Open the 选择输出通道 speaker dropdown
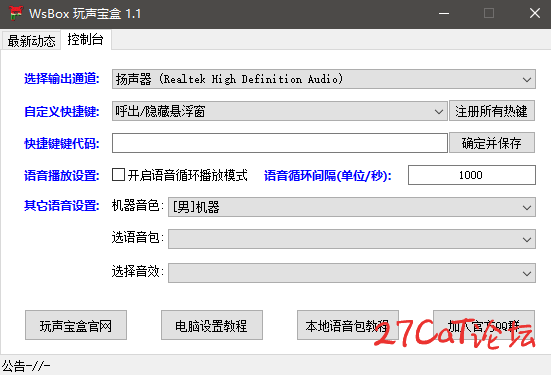 tap(324, 79)
